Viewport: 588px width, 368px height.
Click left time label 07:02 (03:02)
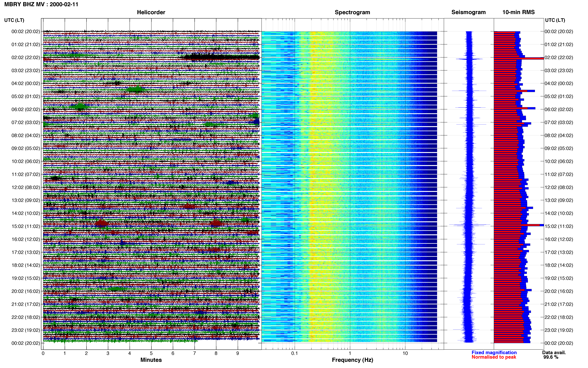pos(26,122)
